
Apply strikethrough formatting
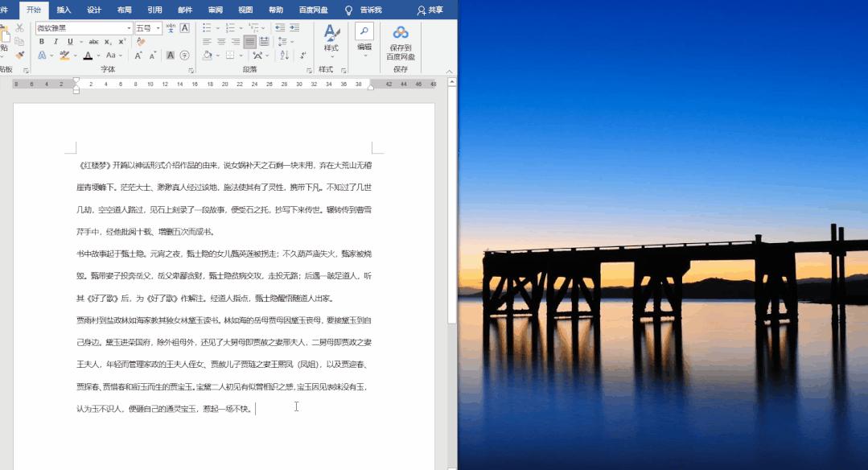click(x=95, y=40)
